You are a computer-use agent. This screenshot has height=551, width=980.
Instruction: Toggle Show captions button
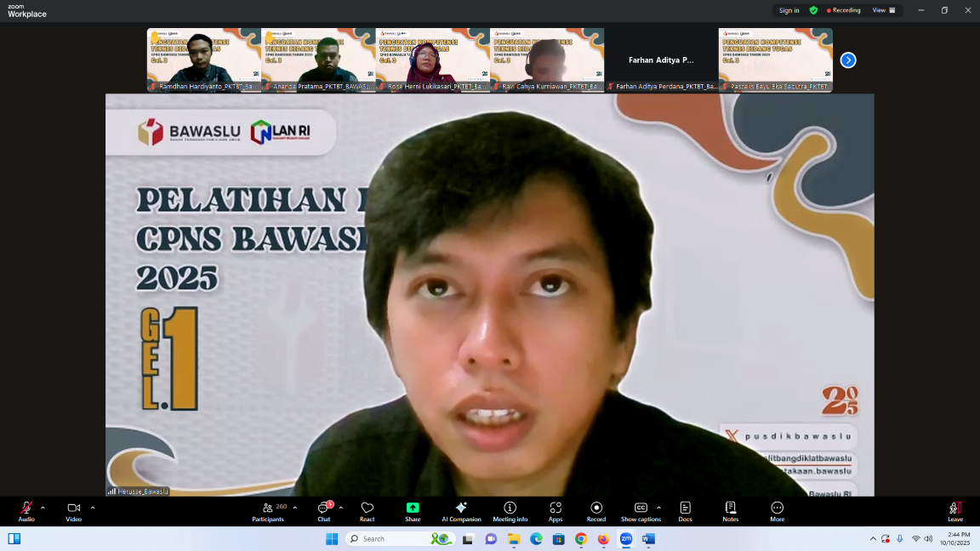tap(641, 511)
